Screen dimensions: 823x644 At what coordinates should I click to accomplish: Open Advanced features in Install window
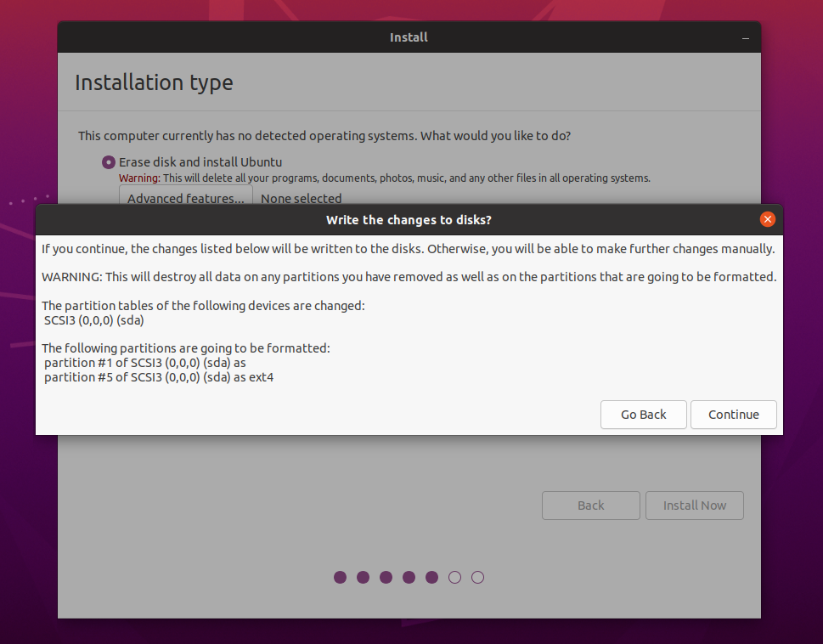(x=186, y=195)
